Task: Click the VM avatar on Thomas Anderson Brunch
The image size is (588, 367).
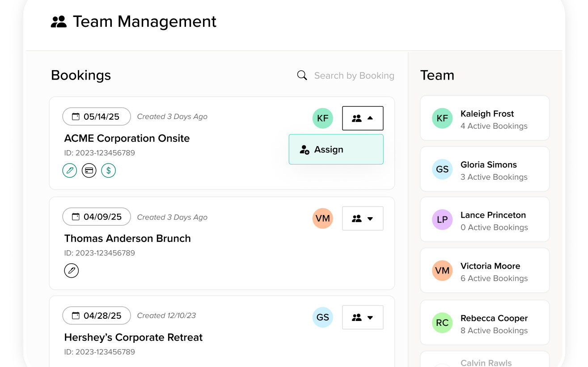Action: click(323, 219)
